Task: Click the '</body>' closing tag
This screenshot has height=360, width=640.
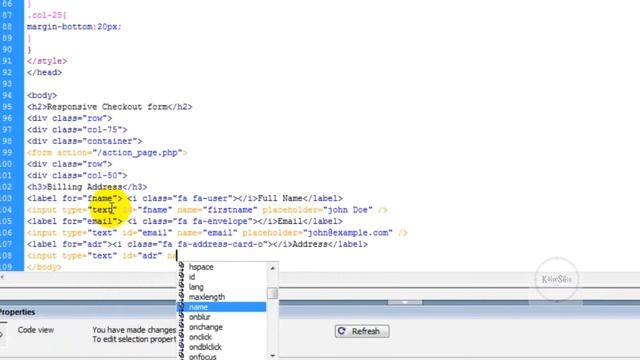Action: [x=44, y=267]
